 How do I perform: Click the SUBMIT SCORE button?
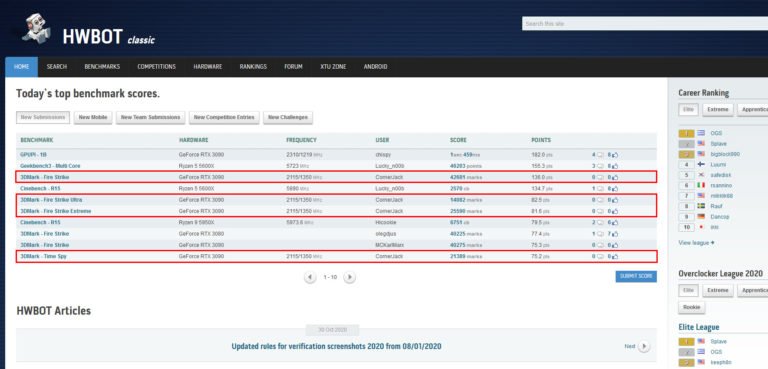(x=636, y=276)
